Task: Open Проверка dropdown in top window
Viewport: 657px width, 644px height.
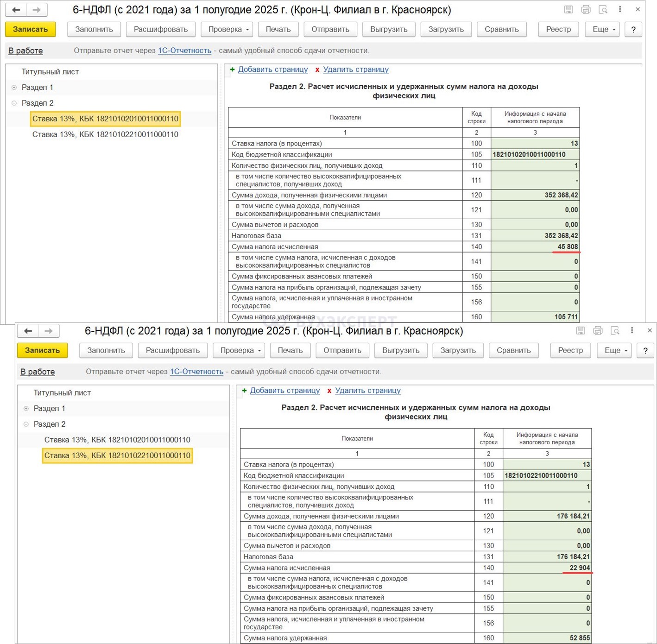Action: click(229, 29)
